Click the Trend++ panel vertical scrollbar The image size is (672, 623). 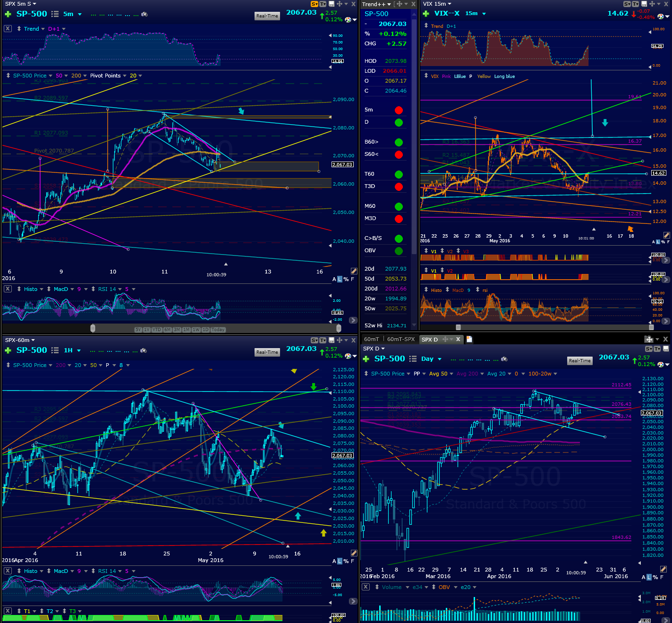tap(414, 137)
